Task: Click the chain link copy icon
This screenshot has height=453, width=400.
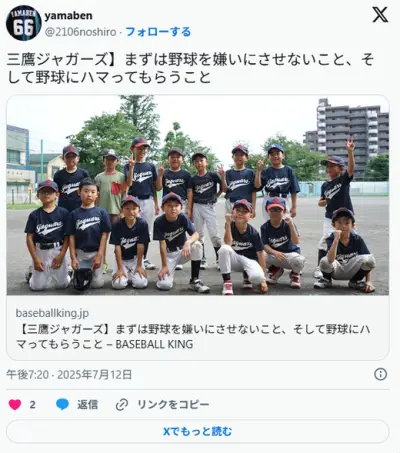Action: [x=122, y=405]
